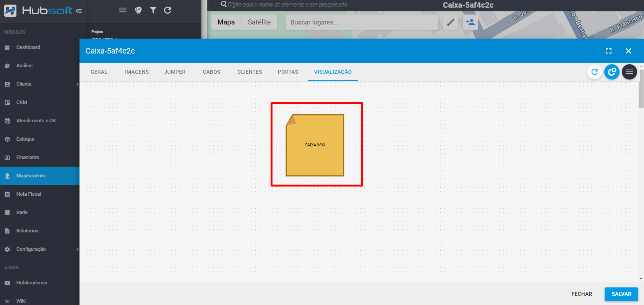Open the dark round menu button
Viewport: 644px width, 305px height.
point(629,72)
